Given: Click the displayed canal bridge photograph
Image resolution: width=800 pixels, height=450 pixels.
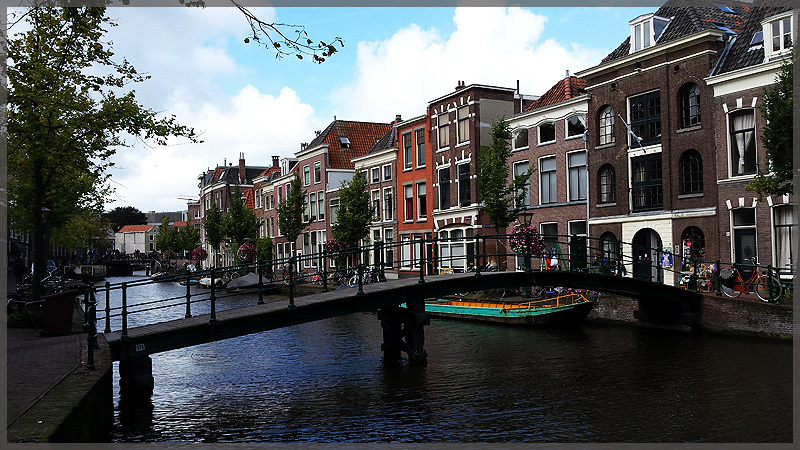Looking at the screenshot, I should tap(400, 224).
